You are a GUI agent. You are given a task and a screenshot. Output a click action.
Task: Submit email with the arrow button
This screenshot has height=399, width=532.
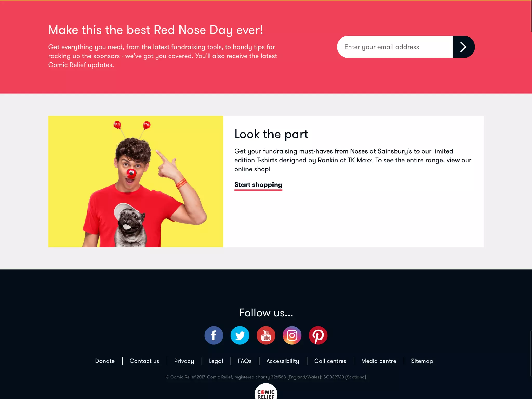[x=463, y=47]
